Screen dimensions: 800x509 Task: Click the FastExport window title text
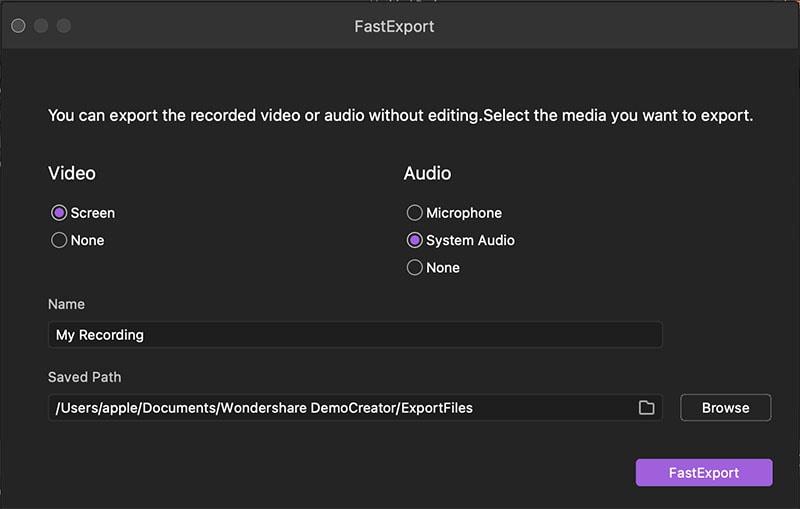pyautogui.click(x=394, y=26)
